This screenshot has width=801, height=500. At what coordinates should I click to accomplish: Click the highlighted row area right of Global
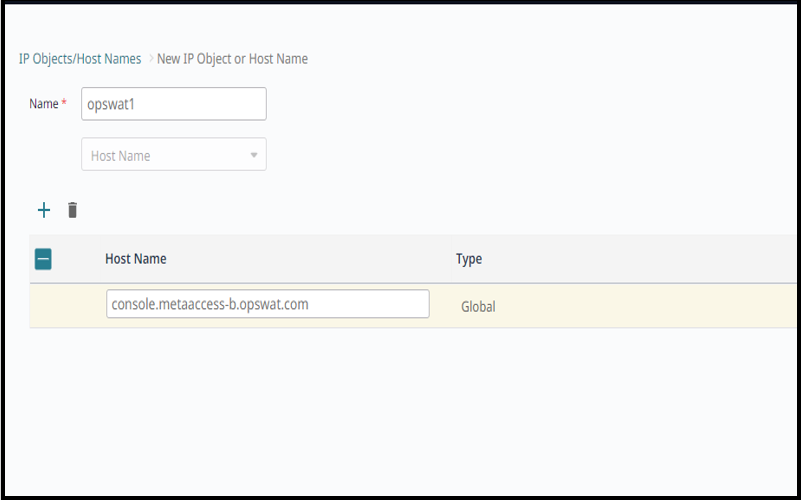click(646, 305)
